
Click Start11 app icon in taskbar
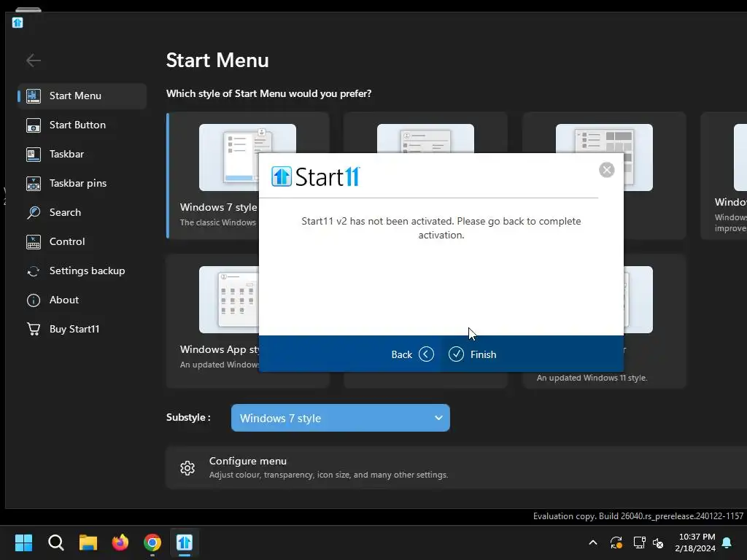pos(185,542)
